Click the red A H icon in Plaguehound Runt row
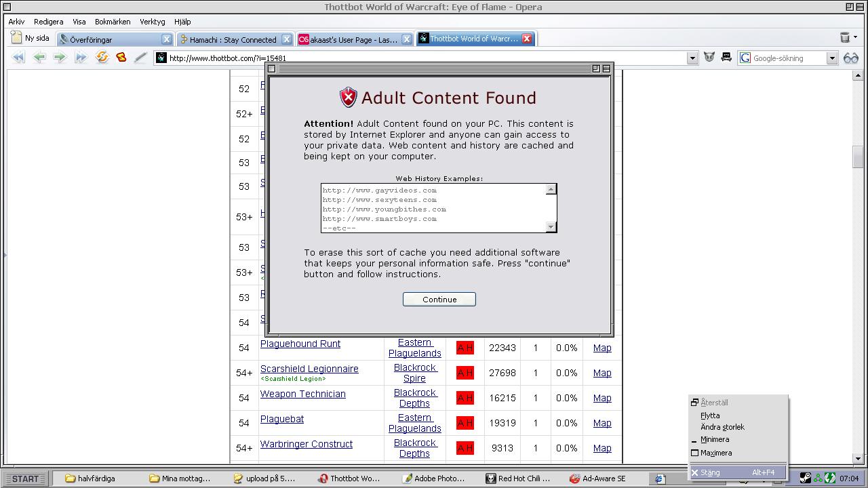The height and width of the screenshot is (488, 868). pyautogui.click(x=465, y=348)
